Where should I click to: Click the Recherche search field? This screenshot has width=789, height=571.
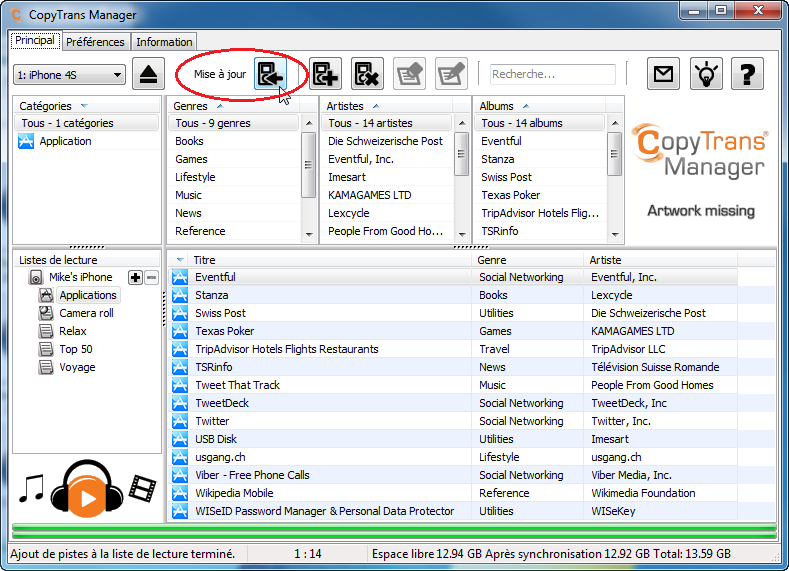coord(552,74)
